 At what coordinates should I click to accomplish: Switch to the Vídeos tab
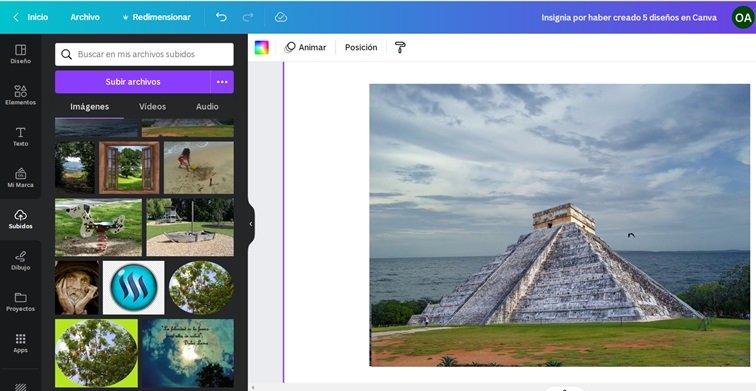[152, 107]
